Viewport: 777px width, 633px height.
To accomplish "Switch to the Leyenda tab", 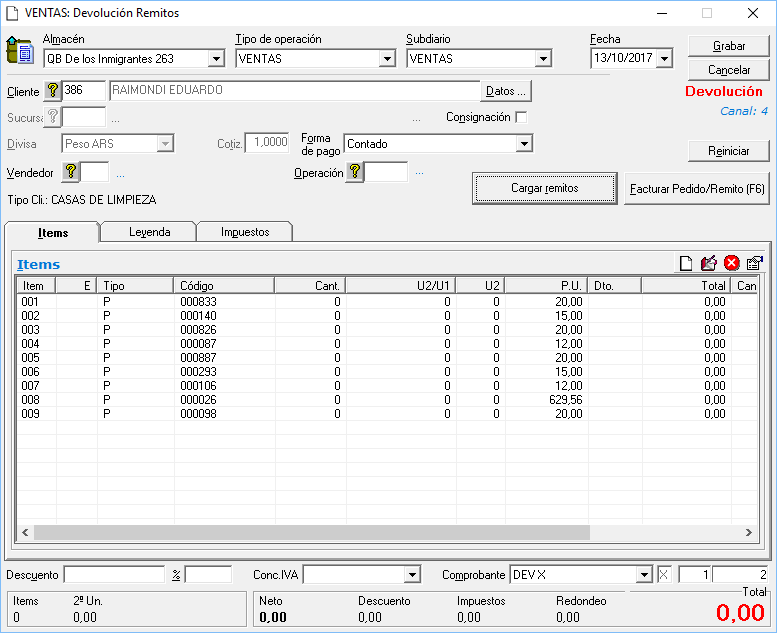I will pos(149,232).
